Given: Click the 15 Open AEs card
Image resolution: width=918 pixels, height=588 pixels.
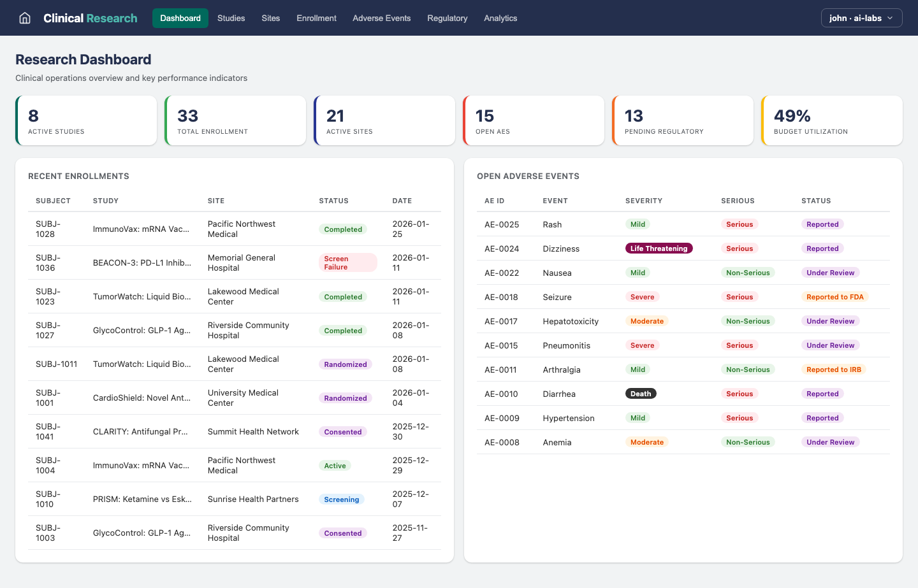Looking at the screenshot, I should click(534, 120).
